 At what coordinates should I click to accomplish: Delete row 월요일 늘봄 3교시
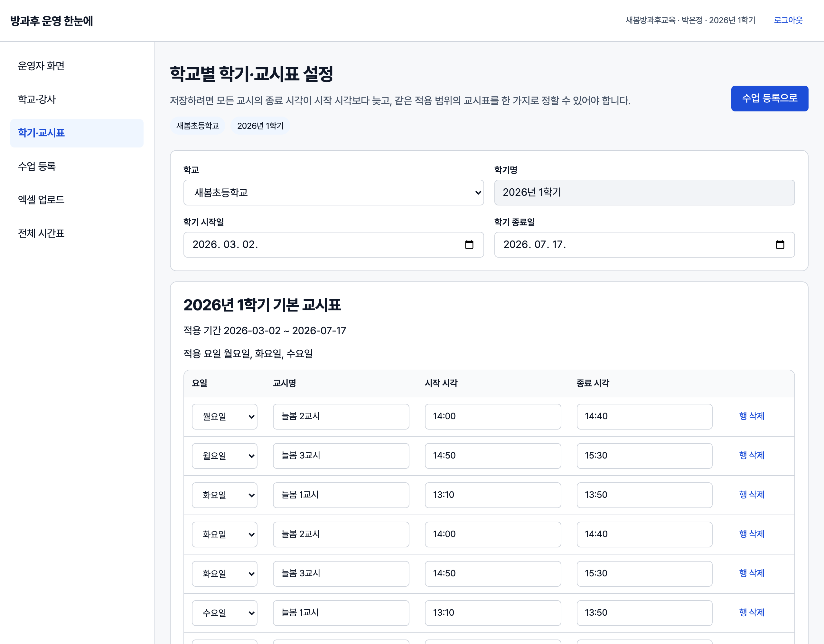[752, 456]
